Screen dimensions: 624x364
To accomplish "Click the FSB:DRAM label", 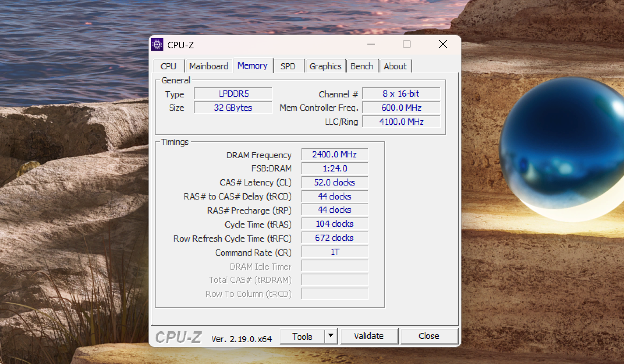I will (271, 168).
